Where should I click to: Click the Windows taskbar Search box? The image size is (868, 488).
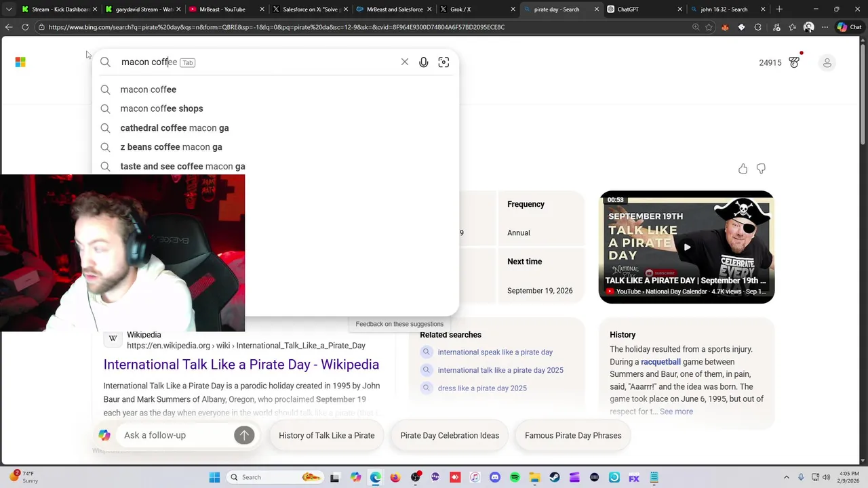click(x=275, y=477)
